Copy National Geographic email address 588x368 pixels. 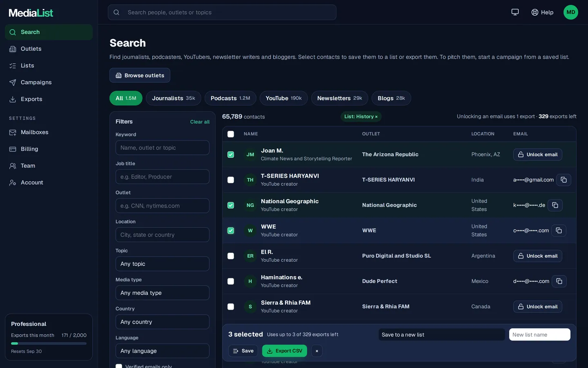555,205
